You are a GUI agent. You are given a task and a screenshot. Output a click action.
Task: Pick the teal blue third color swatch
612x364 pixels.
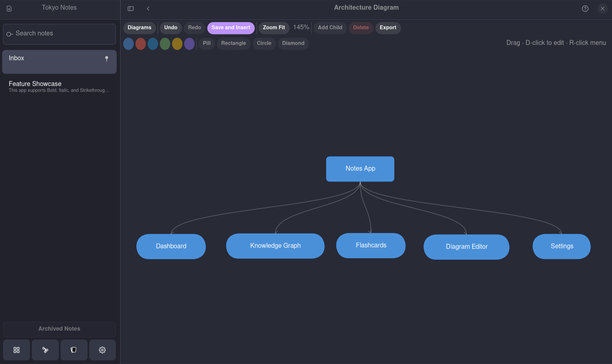click(x=153, y=44)
